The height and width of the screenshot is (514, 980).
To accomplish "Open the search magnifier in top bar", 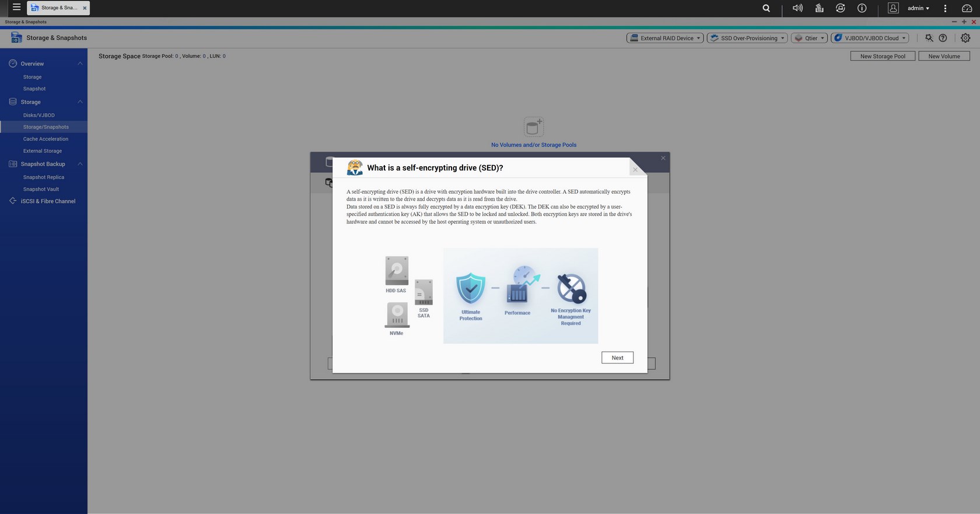I will [766, 8].
